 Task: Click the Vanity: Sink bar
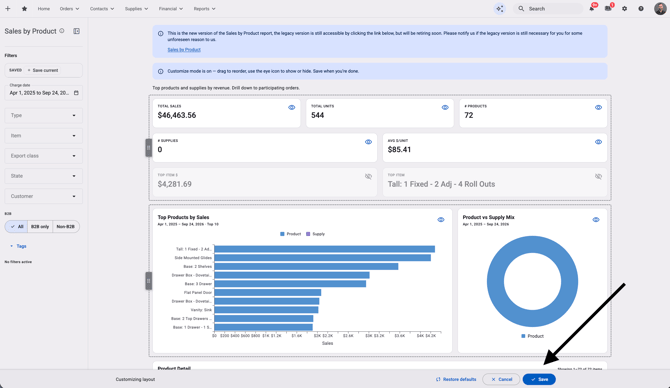266,310
